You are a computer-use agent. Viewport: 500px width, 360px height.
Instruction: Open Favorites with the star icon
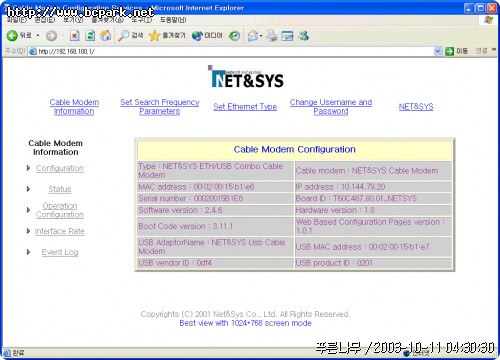167,35
